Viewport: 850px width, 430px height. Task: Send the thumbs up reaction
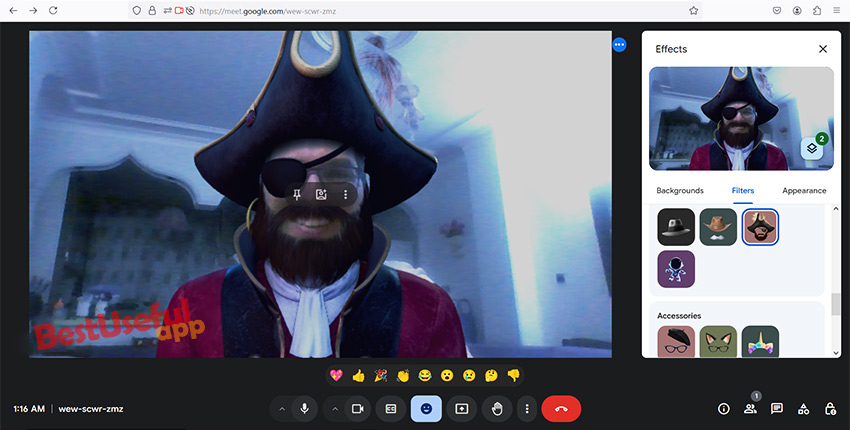[x=358, y=375]
